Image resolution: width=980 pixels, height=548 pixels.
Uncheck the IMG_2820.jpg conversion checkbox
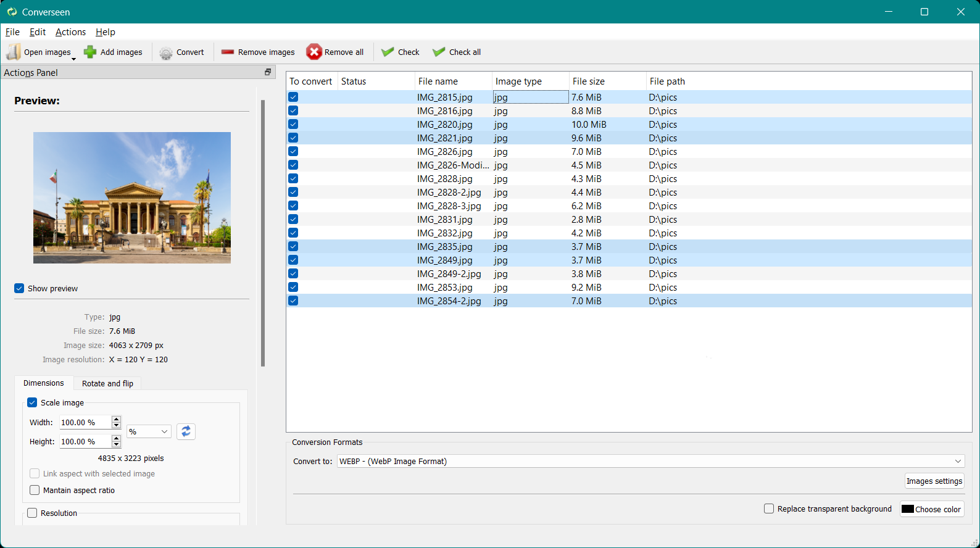[293, 124]
